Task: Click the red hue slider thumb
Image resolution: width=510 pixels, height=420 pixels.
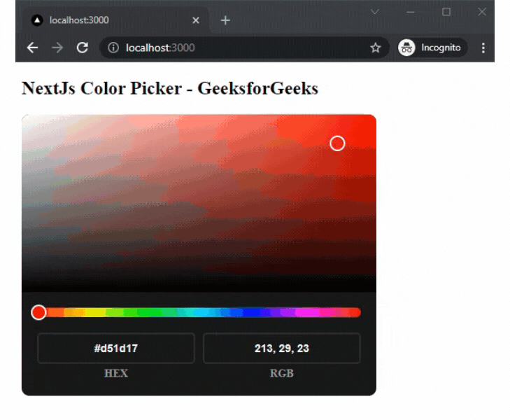Action: [x=38, y=312]
